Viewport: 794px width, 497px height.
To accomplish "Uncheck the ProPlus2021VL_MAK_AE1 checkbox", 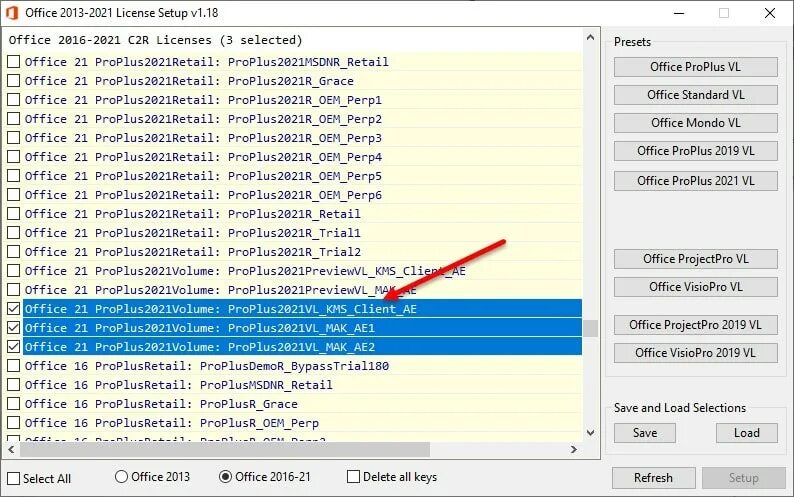I will (14, 328).
